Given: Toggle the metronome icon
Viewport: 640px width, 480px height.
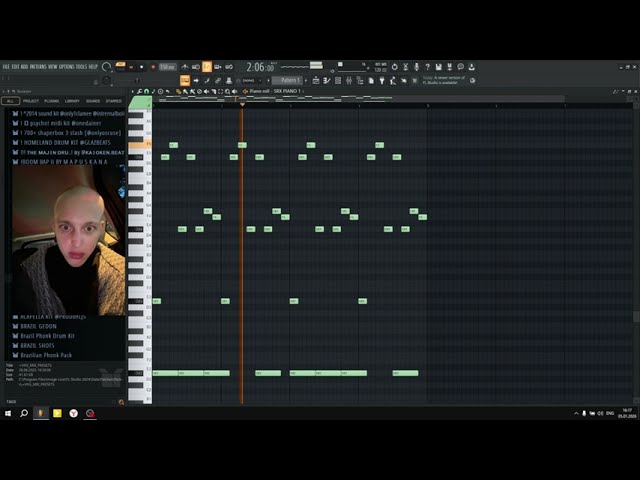Looking at the screenshot, I should [x=185, y=67].
